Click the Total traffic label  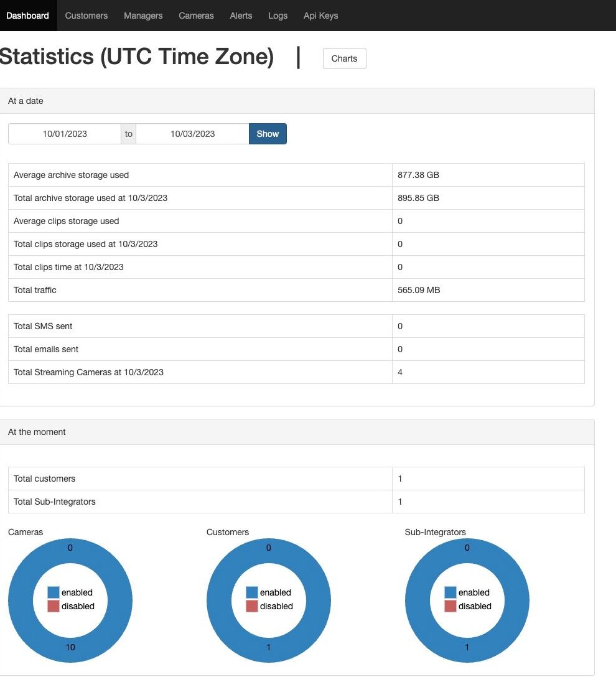click(x=35, y=290)
